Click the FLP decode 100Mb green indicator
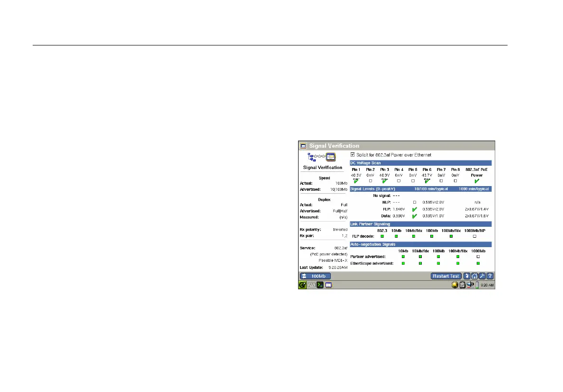563x392 pixels. [432, 236]
